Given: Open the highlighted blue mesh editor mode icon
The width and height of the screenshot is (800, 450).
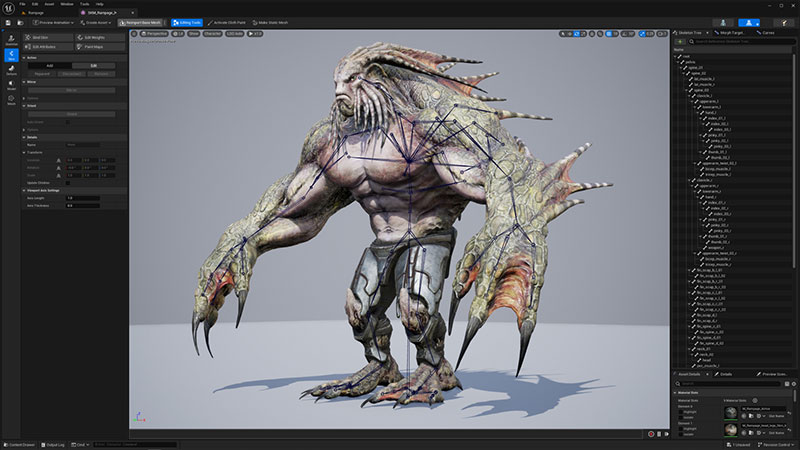Looking at the screenshot, I should (x=748, y=22).
